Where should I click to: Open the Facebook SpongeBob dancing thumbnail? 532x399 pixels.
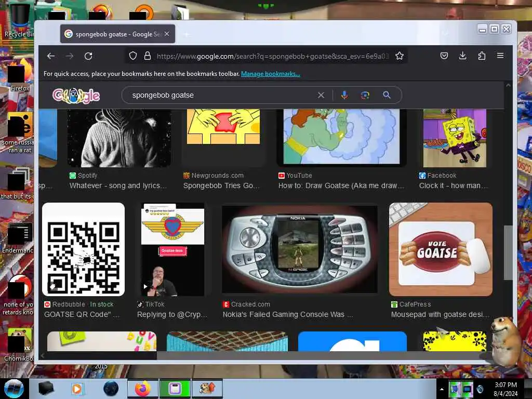[x=455, y=138]
